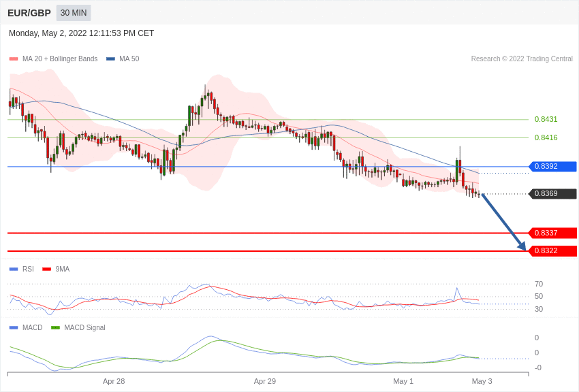The image size is (579, 392).
Task: Click the RSI 30 axis value
Action: 539,309
